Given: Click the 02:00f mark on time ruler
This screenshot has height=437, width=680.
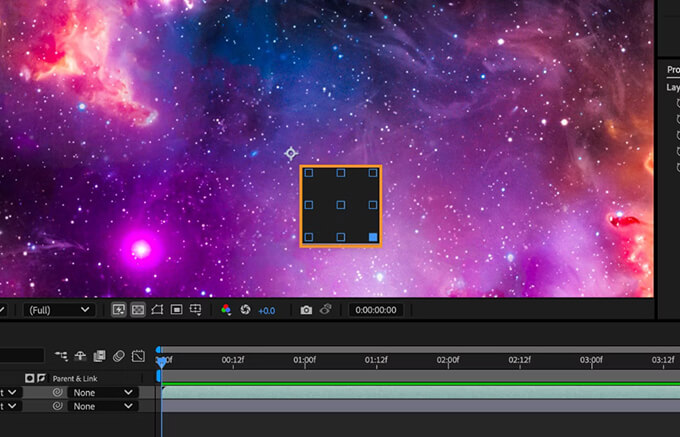Looking at the screenshot, I should pyautogui.click(x=448, y=360).
